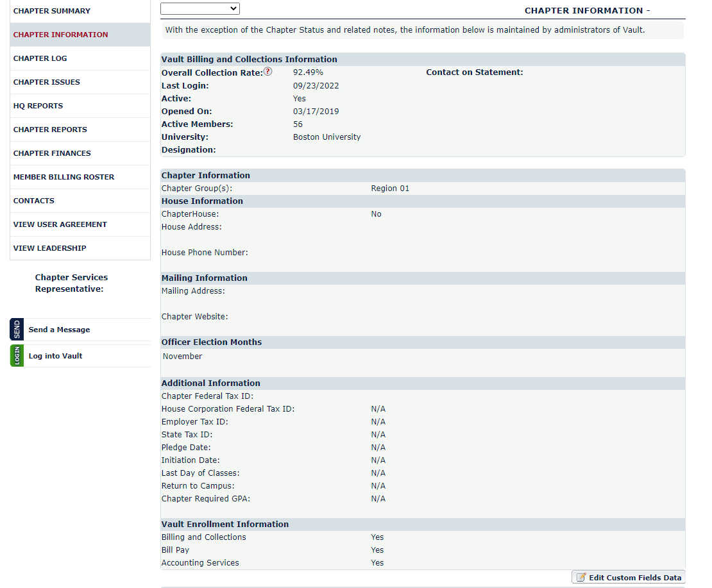Click the House Phone Number label
Image resolution: width=712 pixels, height=588 pixels.
[205, 253]
